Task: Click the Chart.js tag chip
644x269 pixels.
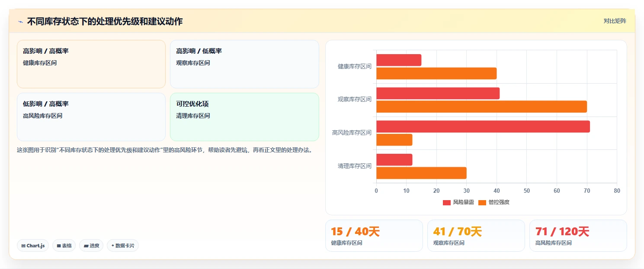Action: [33, 246]
